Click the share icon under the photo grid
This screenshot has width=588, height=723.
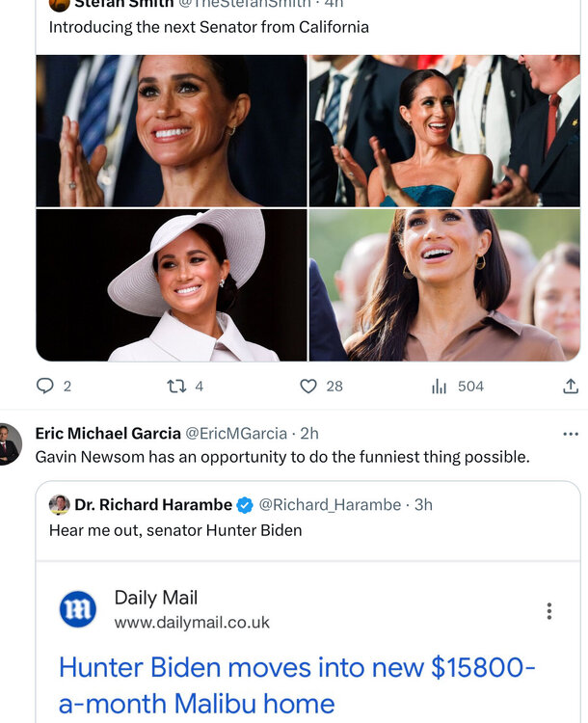click(570, 387)
